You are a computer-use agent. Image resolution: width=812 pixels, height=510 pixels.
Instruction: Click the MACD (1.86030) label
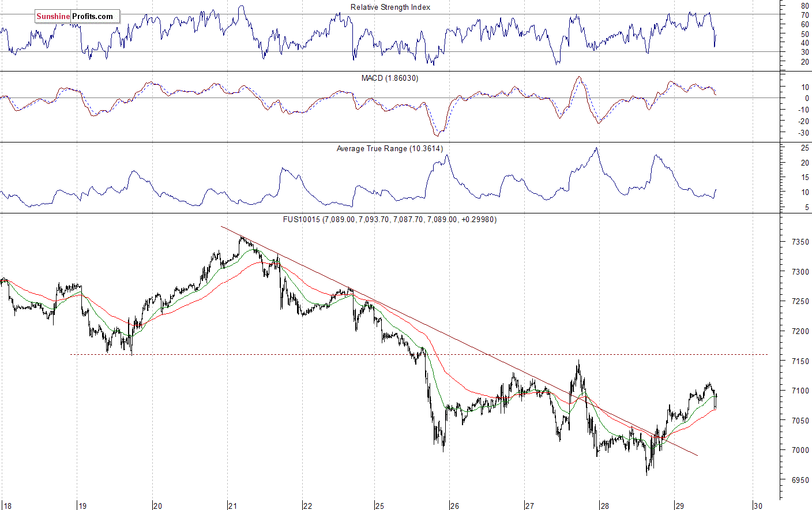click(x=390, y=78)
